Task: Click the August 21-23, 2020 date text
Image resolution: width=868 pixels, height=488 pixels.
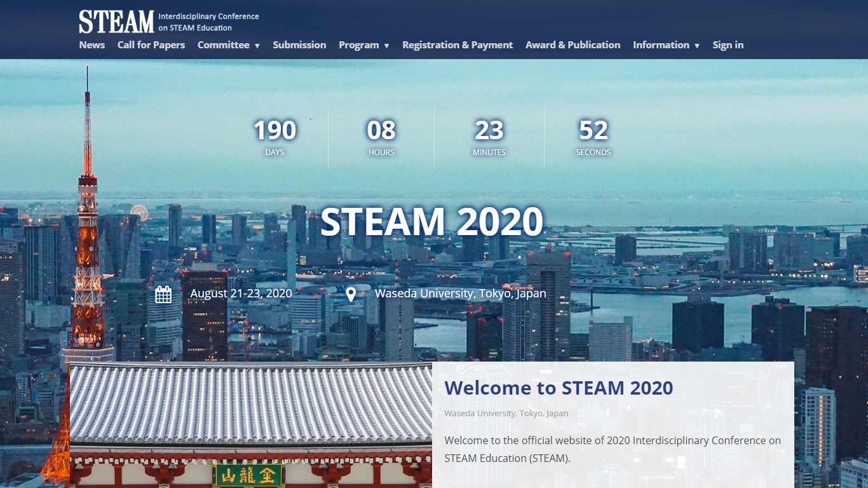Action: (x=241, y=294)
